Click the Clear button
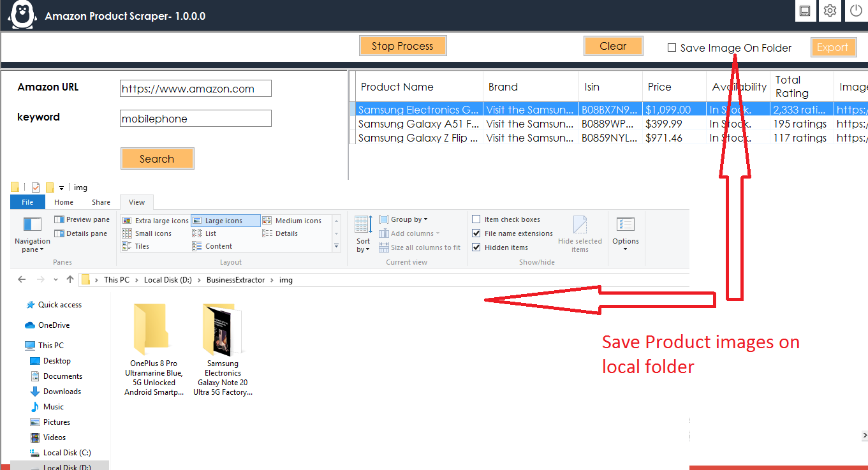Viewport: 868px width, 470px height. tap(613, 46)
